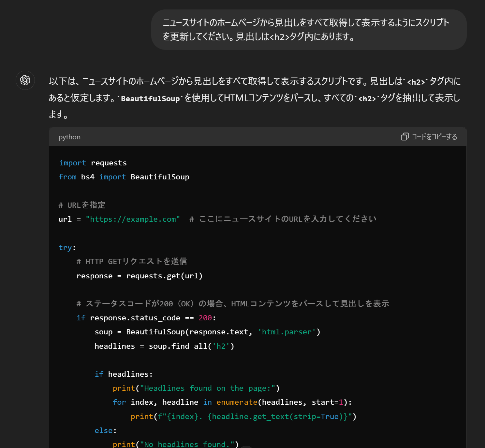Click the status code value 200
This screenshot has height=448, width=485.
pyautogui.click(x=205, y=318)
